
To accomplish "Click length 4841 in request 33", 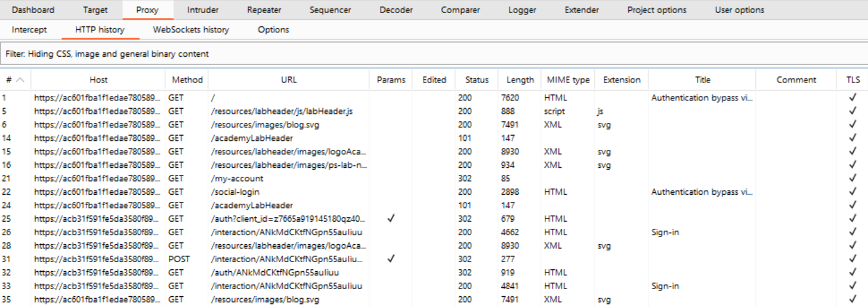I will (x=509, y=286).
